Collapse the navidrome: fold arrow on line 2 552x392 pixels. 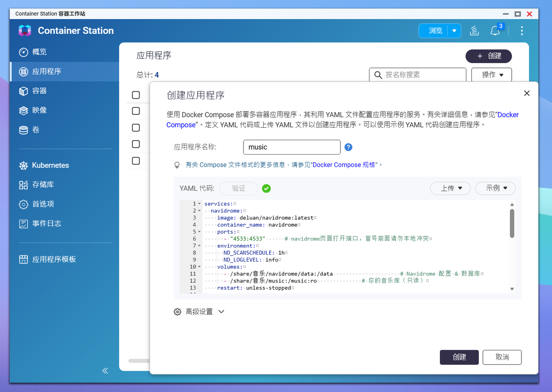(x=199, y=211)
